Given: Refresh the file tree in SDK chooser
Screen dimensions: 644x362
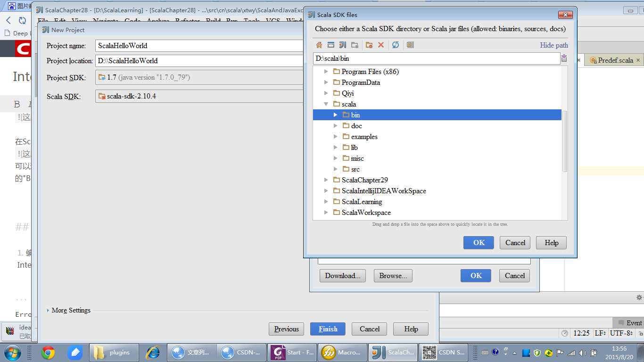Looking at the screenshot, I should 396,45.
